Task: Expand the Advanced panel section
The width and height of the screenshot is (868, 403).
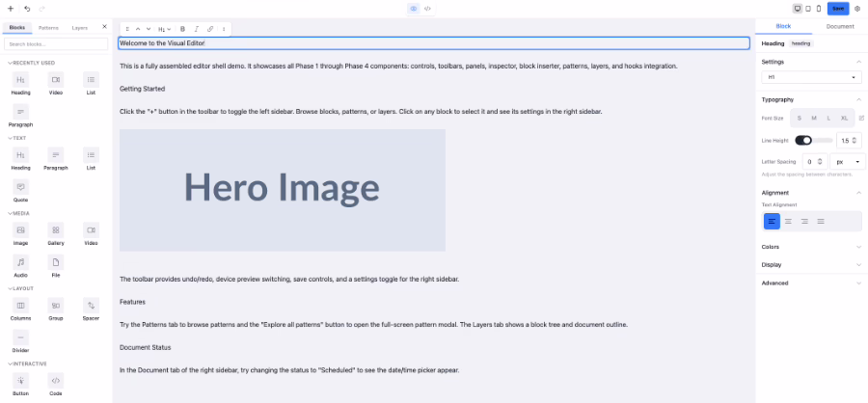Action: click(x=811, y=283)
